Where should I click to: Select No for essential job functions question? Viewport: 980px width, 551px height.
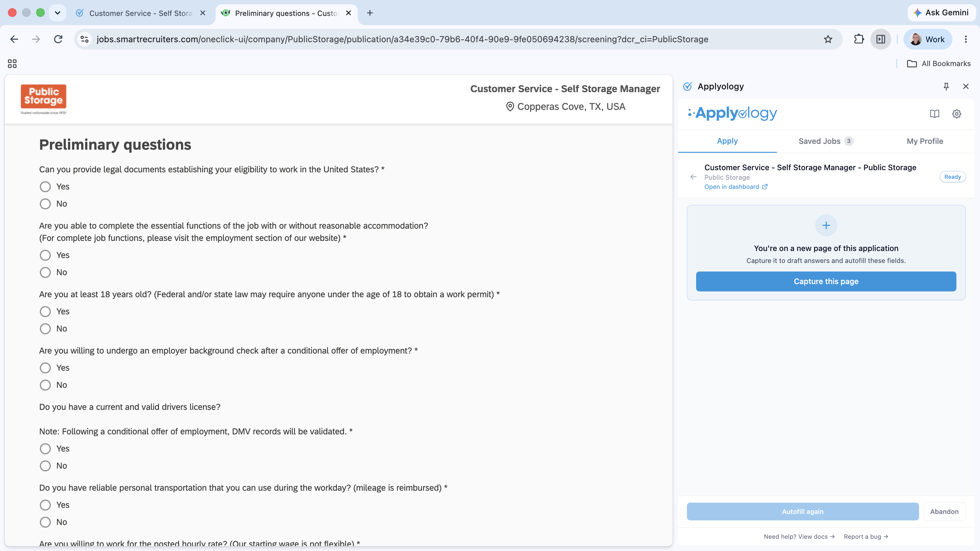pos(45,272)
